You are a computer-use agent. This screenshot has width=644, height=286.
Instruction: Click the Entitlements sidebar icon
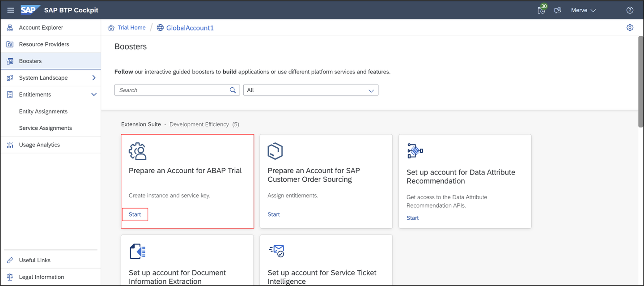[10, 94]
